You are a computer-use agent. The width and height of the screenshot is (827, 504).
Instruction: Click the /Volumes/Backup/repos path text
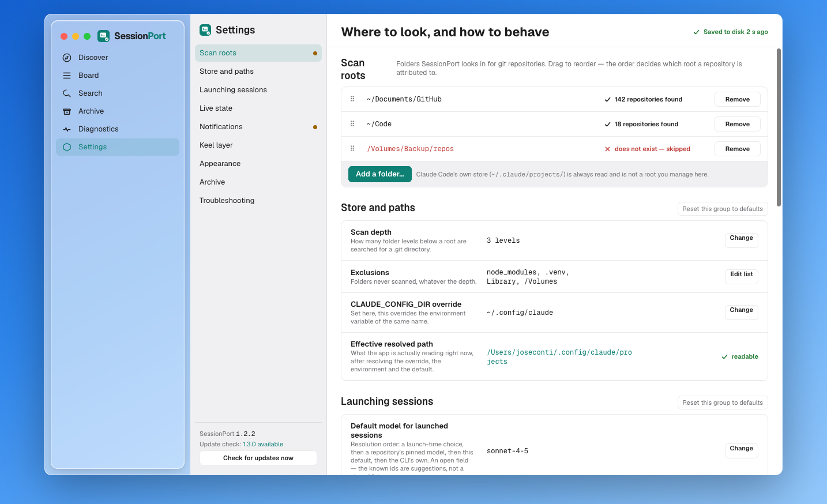[411, 149]
